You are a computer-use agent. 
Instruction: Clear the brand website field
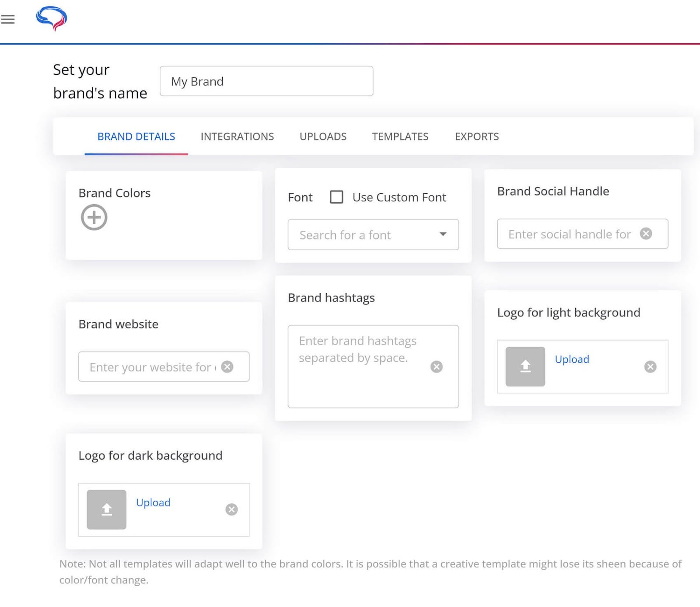coord(227,367)
